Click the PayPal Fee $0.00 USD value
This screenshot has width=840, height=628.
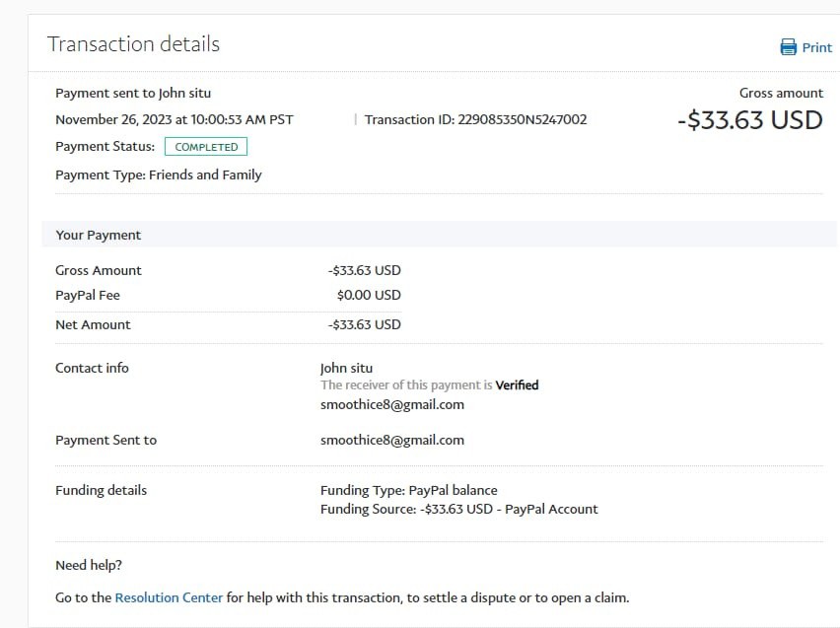pyautogui.click(x=369, y=295)
